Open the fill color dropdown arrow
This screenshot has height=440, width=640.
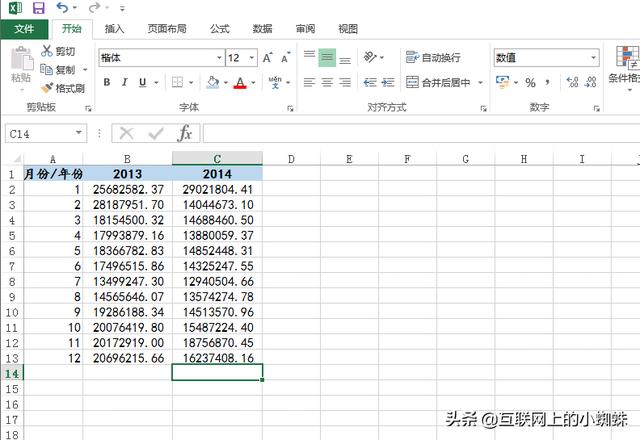click(225, 83)
